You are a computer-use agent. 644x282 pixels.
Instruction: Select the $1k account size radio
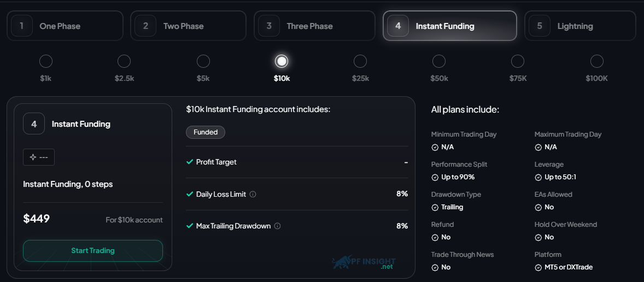(45, 61)
